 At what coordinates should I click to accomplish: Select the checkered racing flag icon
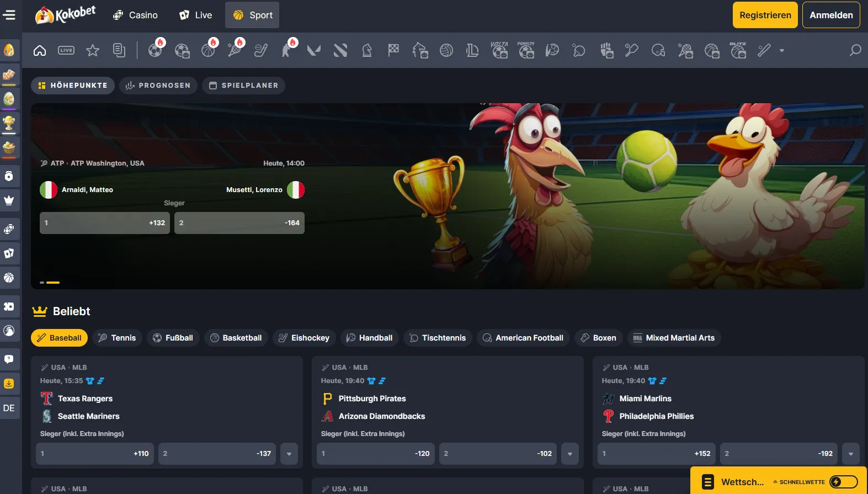pos(393,50)
